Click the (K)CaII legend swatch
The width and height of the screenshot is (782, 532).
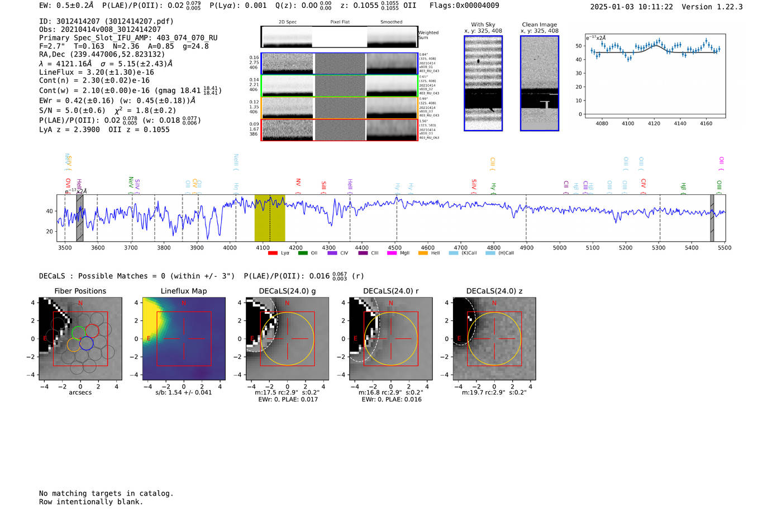(454, 253)
